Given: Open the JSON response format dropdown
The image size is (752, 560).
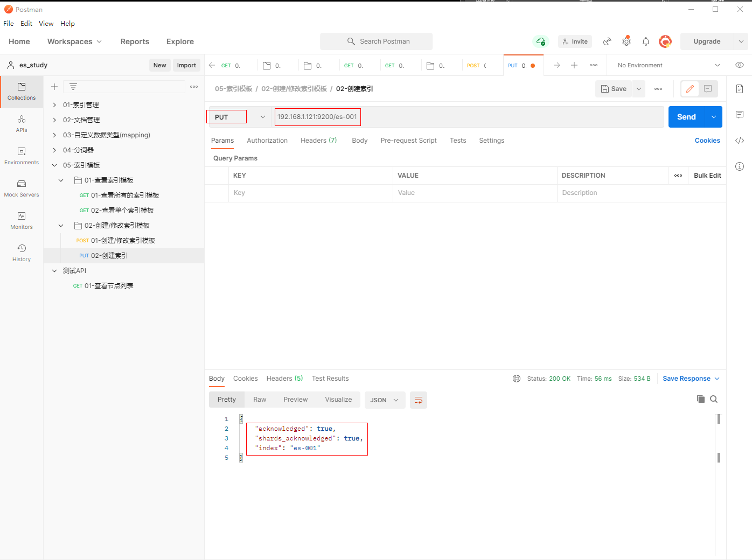Looking at the screenshot, I should coord(385,400).
